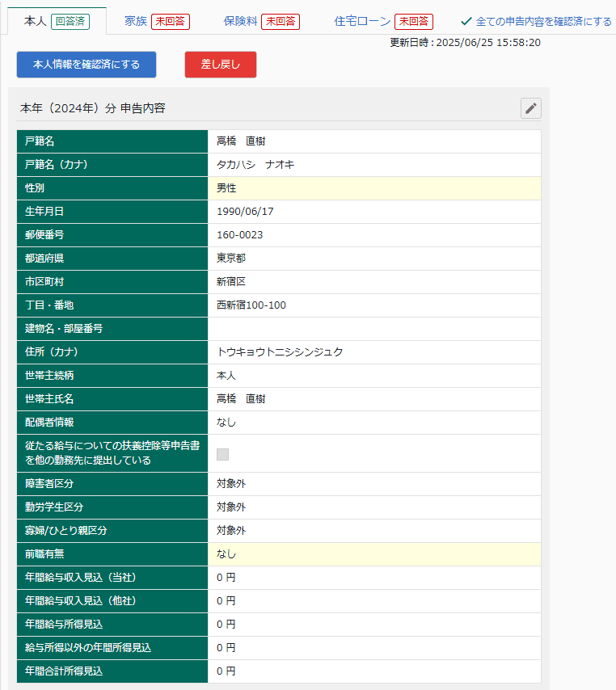Click the 世帯主氏名 value 高橋 直樹

click(x=241, y=399)
